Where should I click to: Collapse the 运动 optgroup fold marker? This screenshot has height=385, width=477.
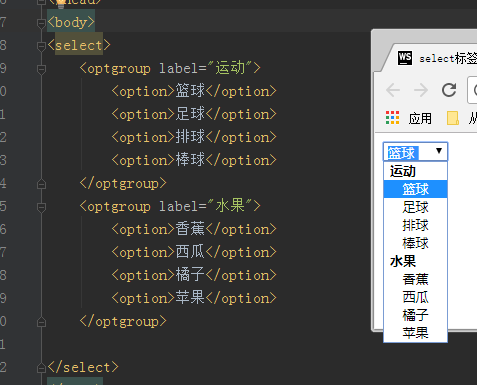[x=41, y=69]
